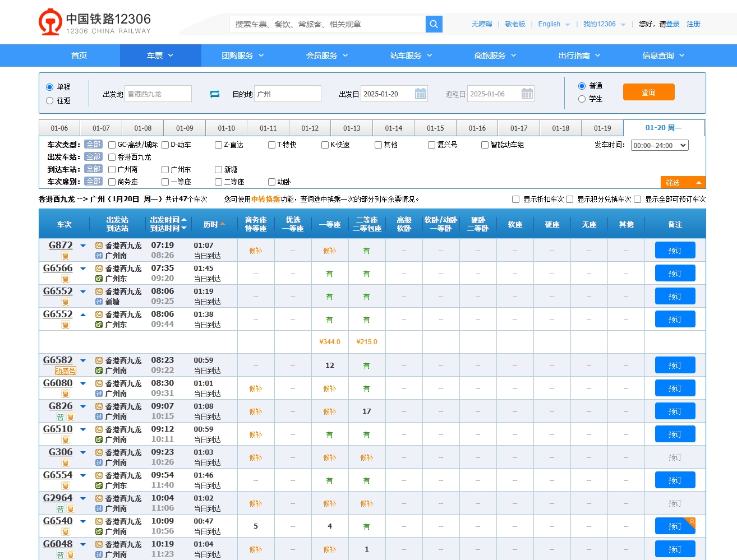Click the search magnifier icon
The width and height of the screenshot is (737, 560).
434,24
